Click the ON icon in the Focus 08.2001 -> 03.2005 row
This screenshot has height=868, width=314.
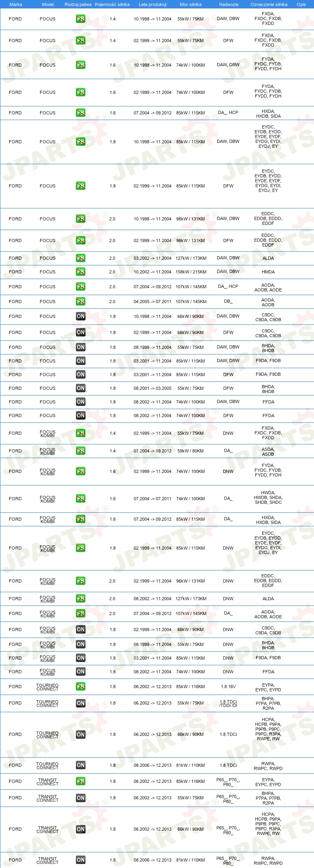[81, 388]
